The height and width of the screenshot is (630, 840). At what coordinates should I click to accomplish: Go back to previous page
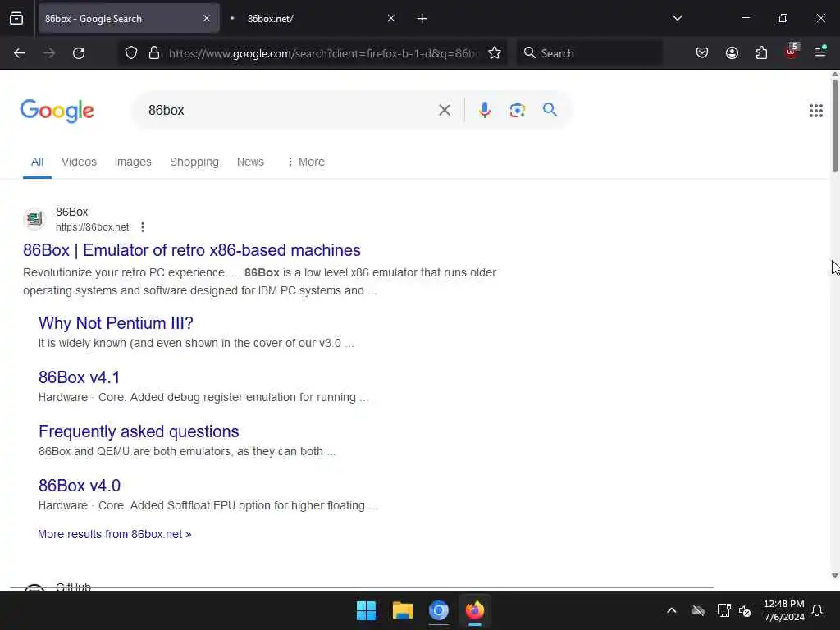click(20, 53)
